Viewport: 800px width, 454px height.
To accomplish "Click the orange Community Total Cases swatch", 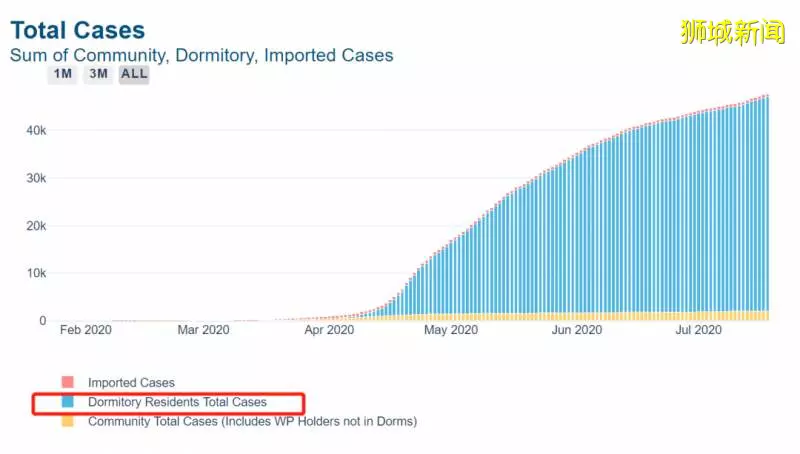I will pos(67,421).
